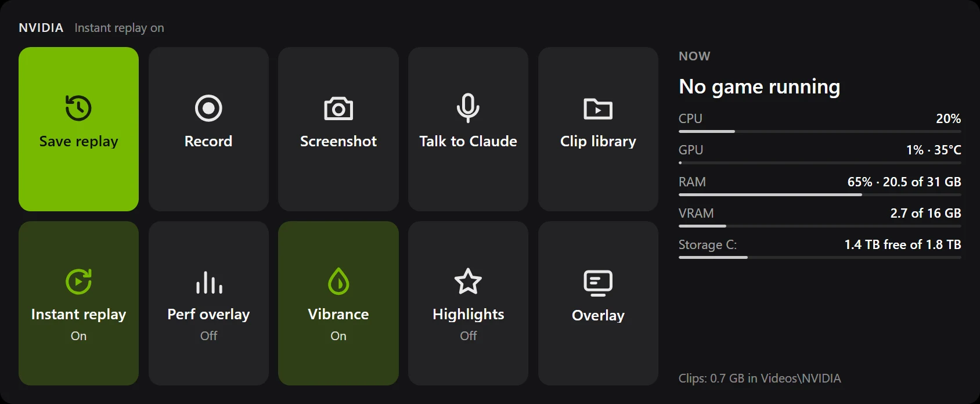
Task: Click the Clip library folder icon
Action: point(598,109)
